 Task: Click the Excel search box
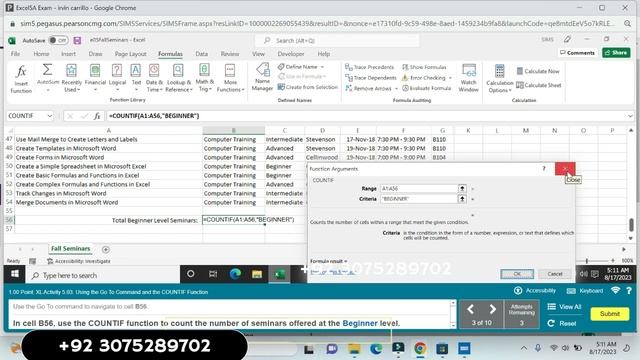pyautogui.click(x=337, y=40)
